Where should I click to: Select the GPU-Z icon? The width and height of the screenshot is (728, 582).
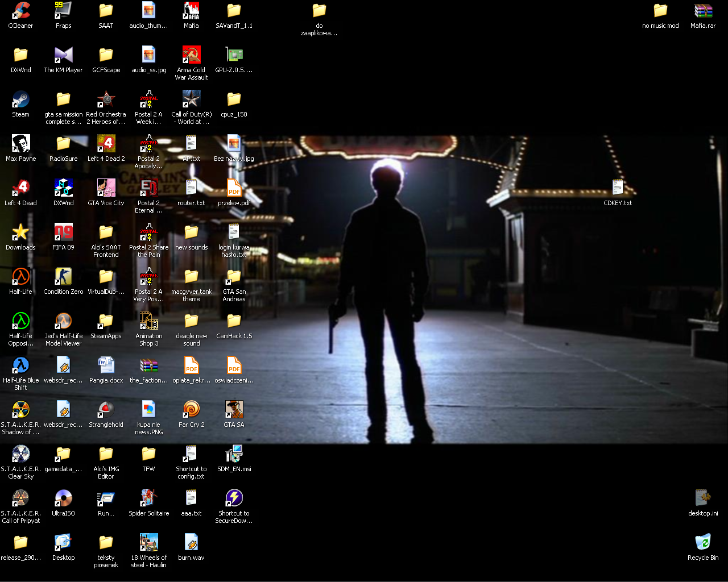point(234,55)
